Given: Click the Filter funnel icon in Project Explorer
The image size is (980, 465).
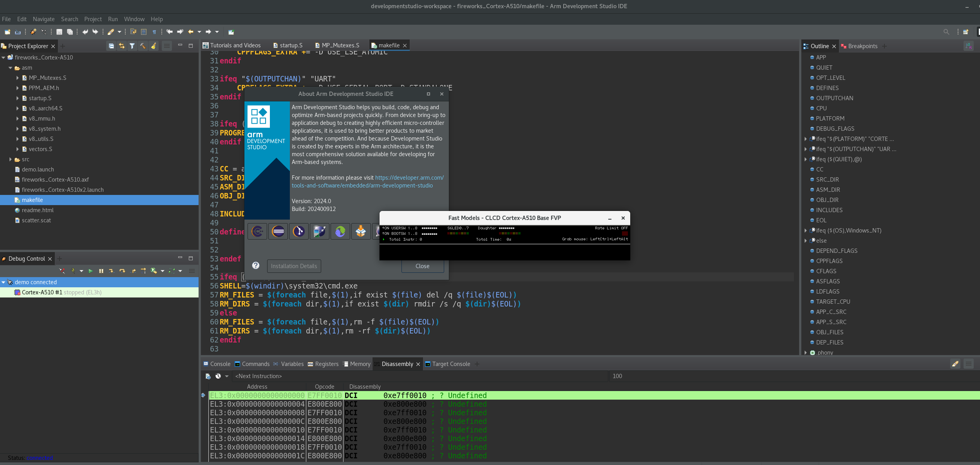Looking at the screenshot, I should [132, 46].
